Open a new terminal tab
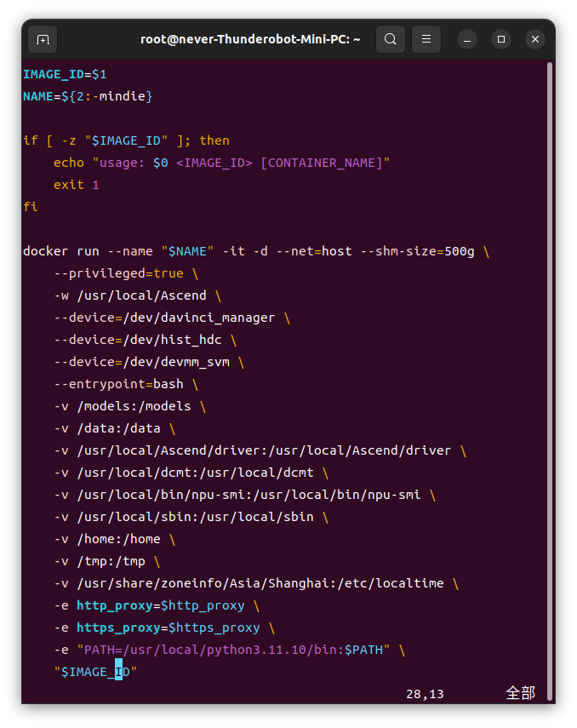Viewport: 577px width, 728px height. click(x=43, y=39)
